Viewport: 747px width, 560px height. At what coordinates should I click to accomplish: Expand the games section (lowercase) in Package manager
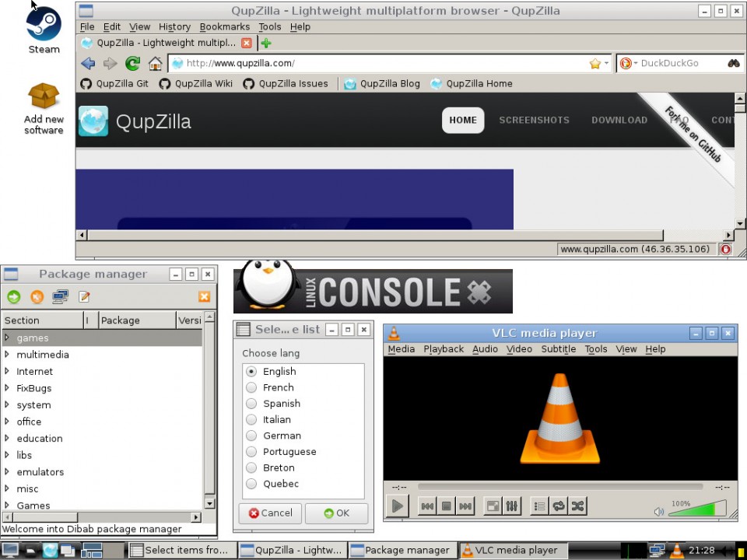point(7,338)
